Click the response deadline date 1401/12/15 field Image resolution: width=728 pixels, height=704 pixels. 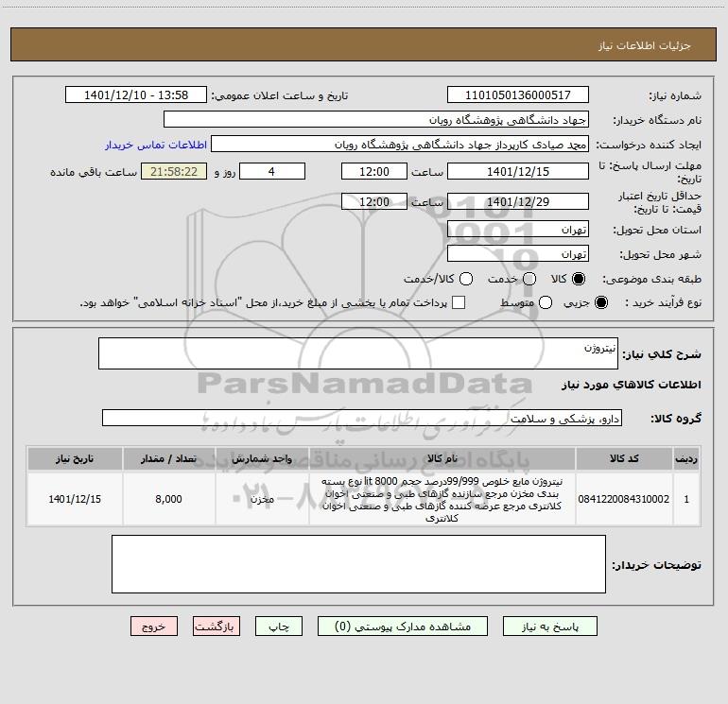(x=518, y=171)
